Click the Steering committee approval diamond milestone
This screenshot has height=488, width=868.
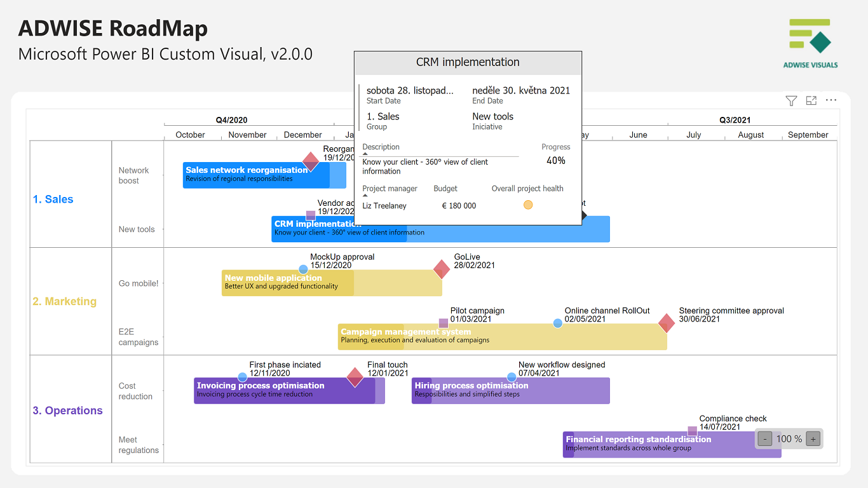click(667, 323)
